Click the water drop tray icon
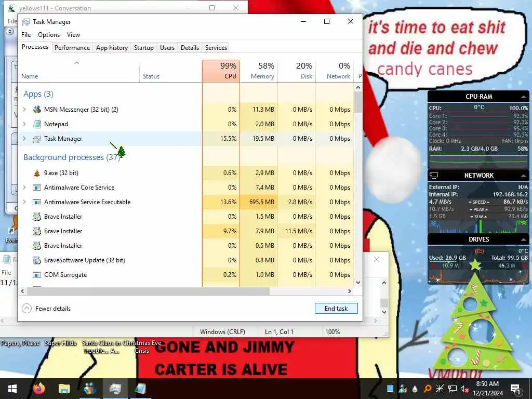Screen dimensions: 532x399 (x=415, y=389)
